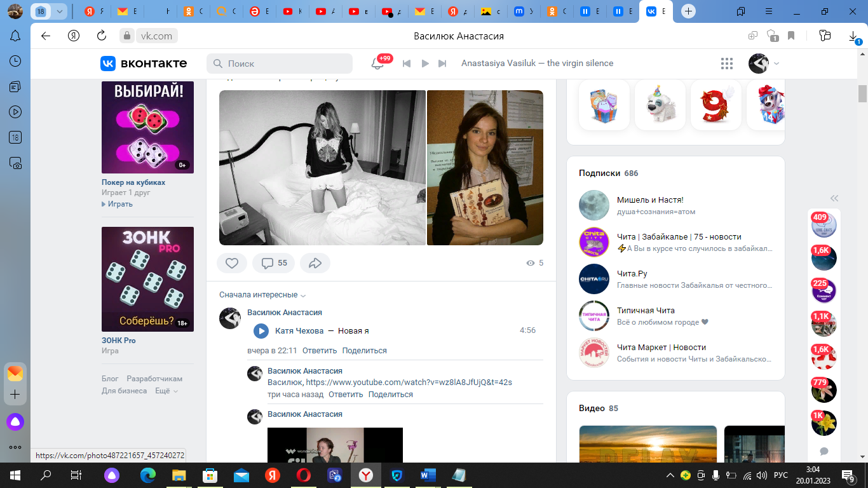
Task: Focus the Поиск search field
Action: pyautogui.click(x=280, y=64)
